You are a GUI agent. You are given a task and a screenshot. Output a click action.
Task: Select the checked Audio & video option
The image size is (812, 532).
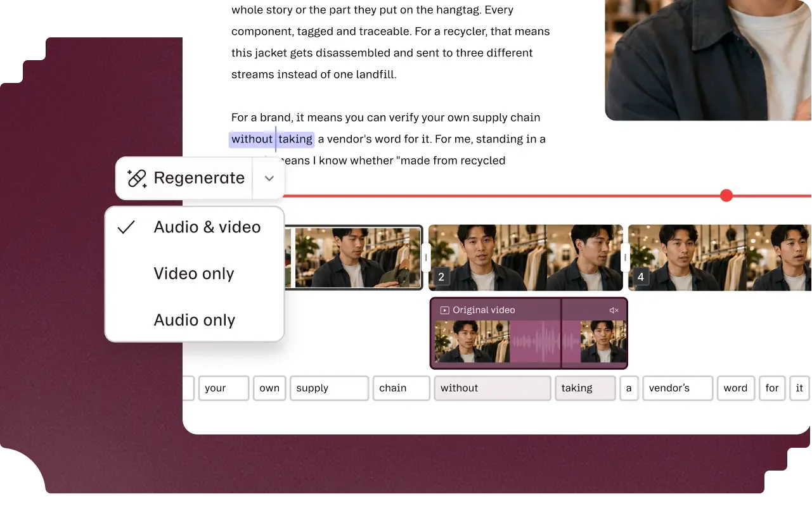tap(194, 227)
